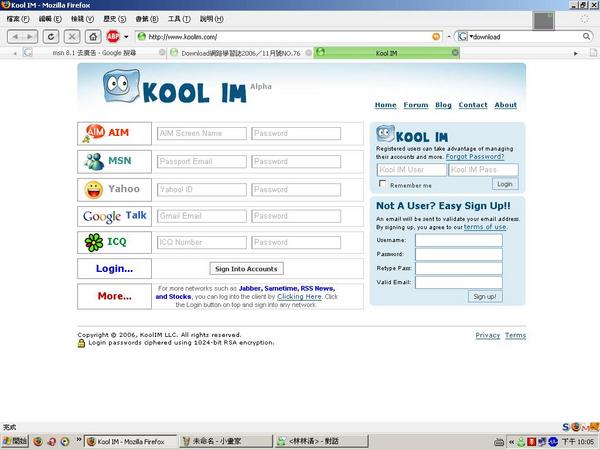Click the Yahoo smiley icon
The image size is (600, 450).
(94, 190)
